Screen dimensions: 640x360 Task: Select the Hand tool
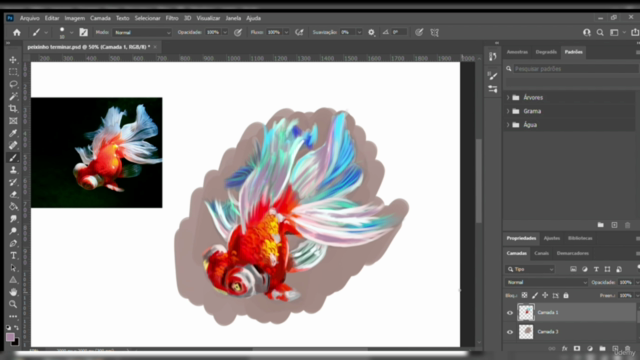[x=13, y=292]
